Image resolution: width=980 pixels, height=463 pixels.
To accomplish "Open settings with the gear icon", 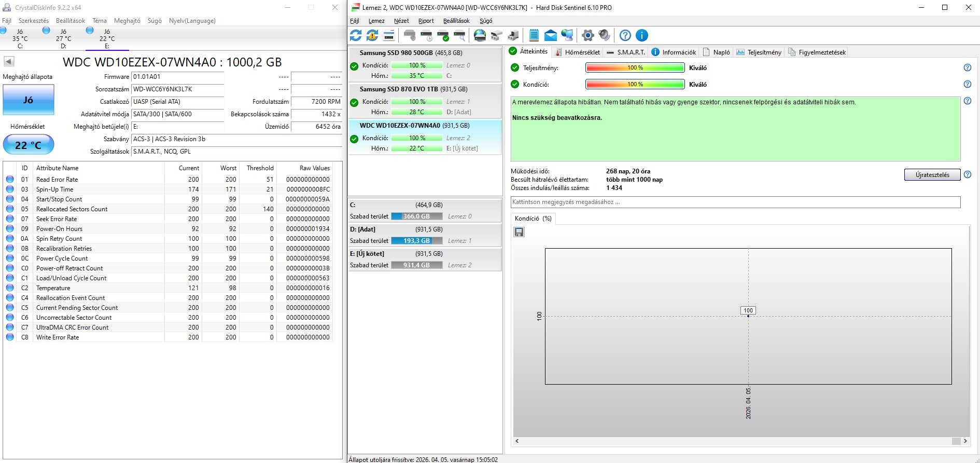I will pos(588,35).
